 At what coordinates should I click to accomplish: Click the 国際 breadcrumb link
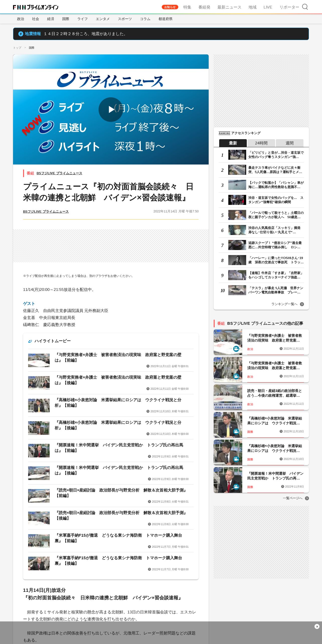pos(32,48)
